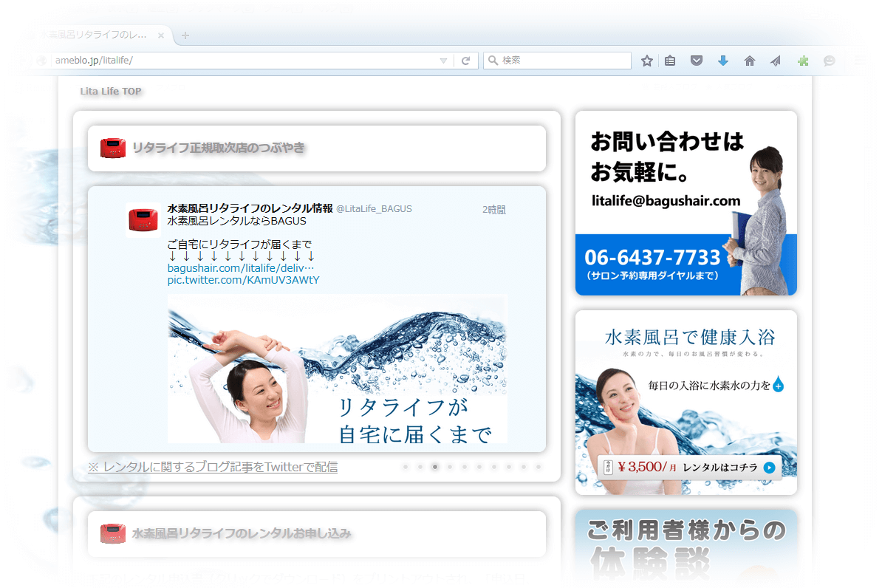Close the 水素風呂リタライフ browser tab
This screenshot has height=588, width=882.
(x=161, y=35)
